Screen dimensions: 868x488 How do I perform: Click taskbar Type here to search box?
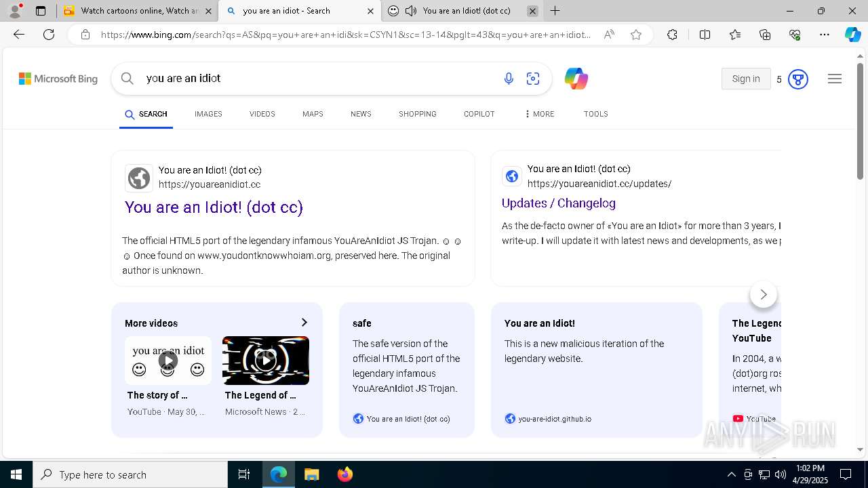130,474
